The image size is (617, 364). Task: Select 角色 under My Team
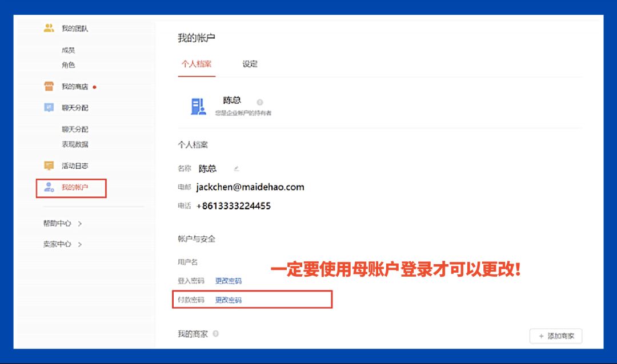(68, 65)
